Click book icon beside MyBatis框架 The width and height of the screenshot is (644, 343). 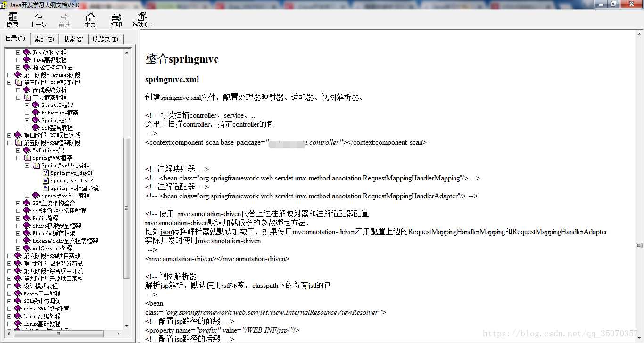pyautogui.click(x=27, y=150)
